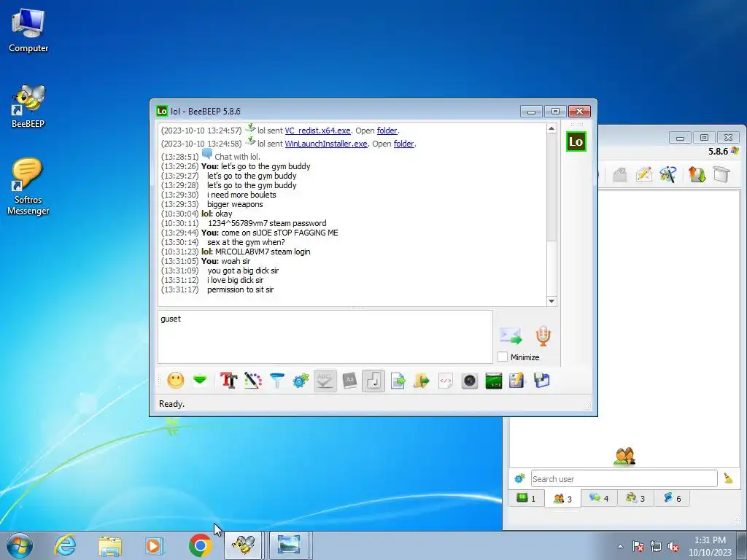Click the save chat floppy disk icon
This screenshot has height=560, width=747.
coord(542,381)
